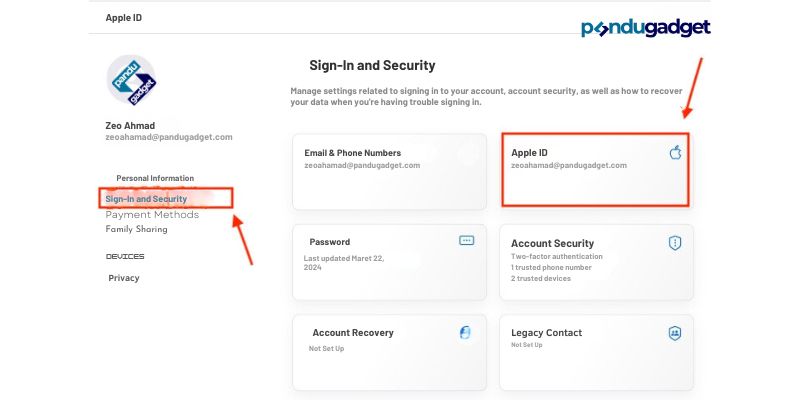Click the Account Recovery lifebuoy icon
The width and height of the screenshot is (800, 400).
point(465,333)
